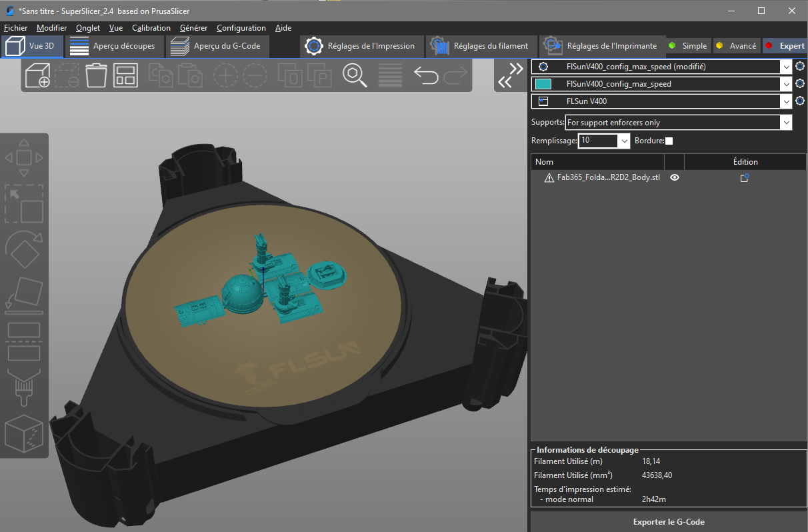Open the Fichier menu
The width and height of the screenshot is (808, 532).
15,28
